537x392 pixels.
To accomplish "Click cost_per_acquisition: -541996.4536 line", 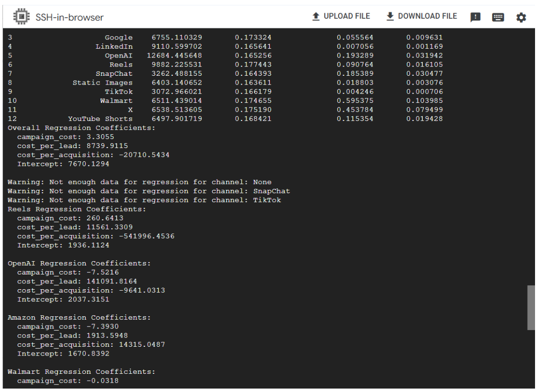I will point(95,236).
